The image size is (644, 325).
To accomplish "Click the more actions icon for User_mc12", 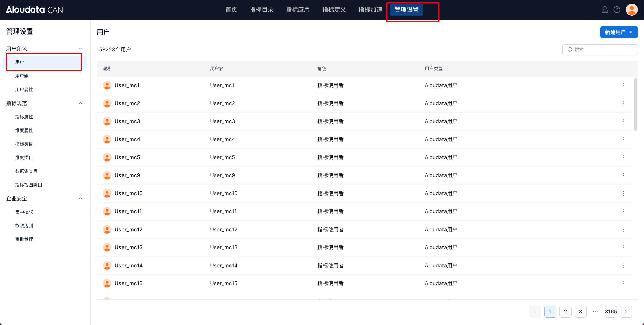I will click(623, 230).
